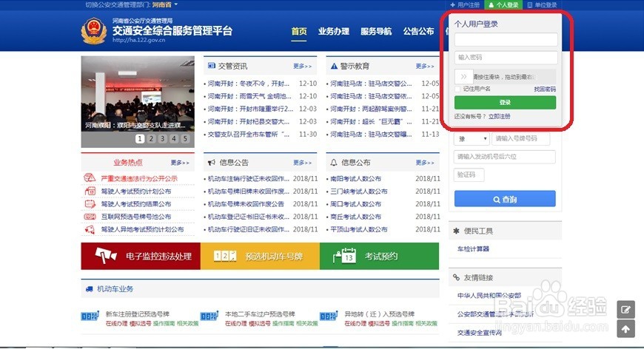Click the 驾驶人异地考试预约计划公布 icon
The height and width of the screenshot is (349, 644).
(90, 229)
